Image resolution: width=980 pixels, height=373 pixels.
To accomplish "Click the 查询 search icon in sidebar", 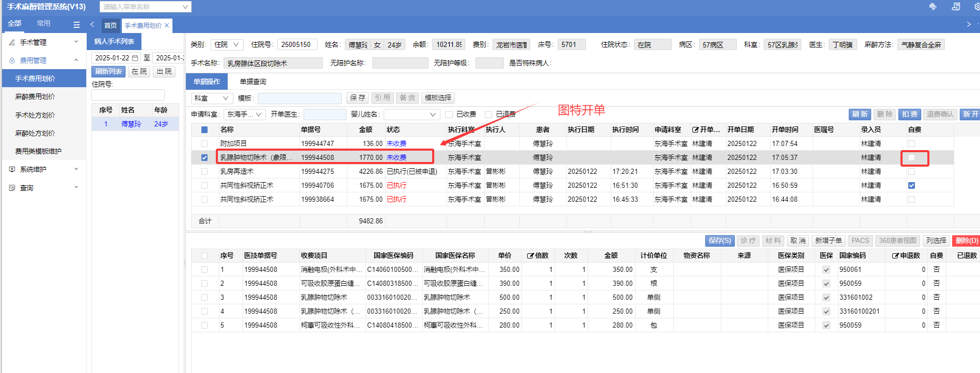I will point(12,188).
